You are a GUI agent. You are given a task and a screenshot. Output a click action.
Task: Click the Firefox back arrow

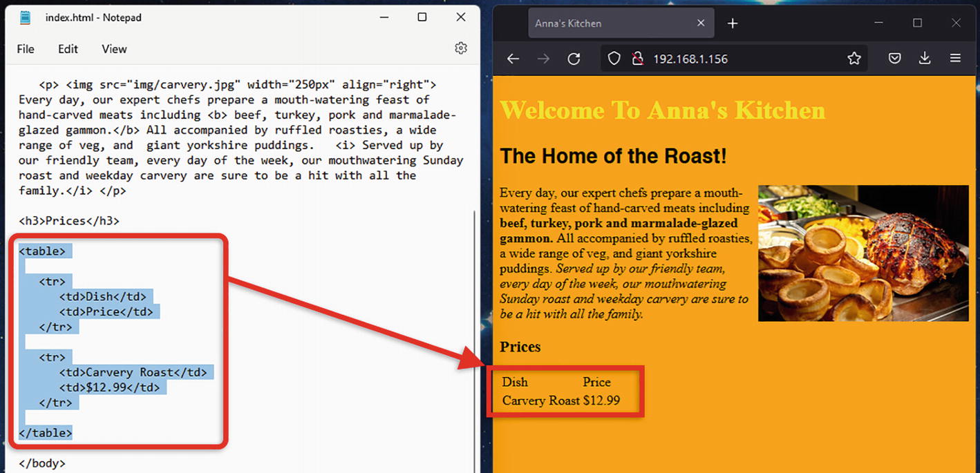[x=513, y=59]
